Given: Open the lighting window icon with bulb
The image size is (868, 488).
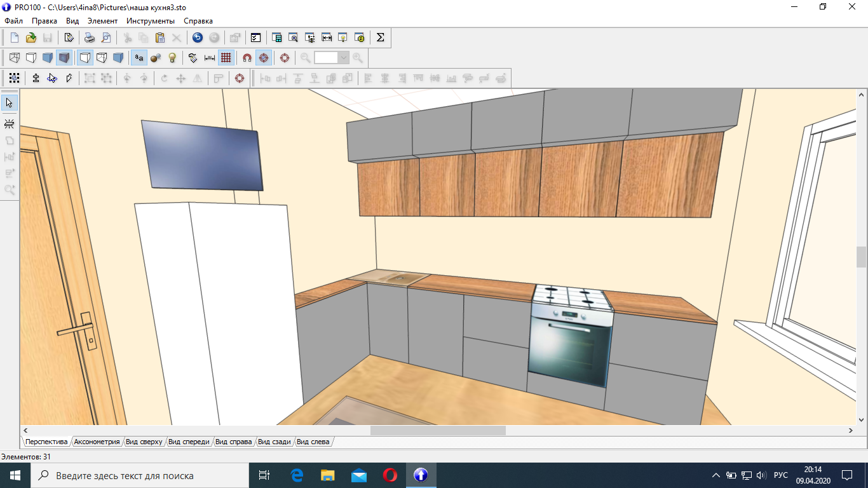Looking at the screenshot, I should pos(343,37).
